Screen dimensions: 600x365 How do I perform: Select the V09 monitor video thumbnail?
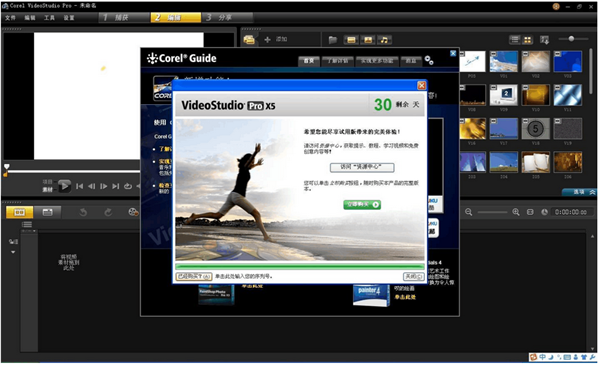(504, 95)
